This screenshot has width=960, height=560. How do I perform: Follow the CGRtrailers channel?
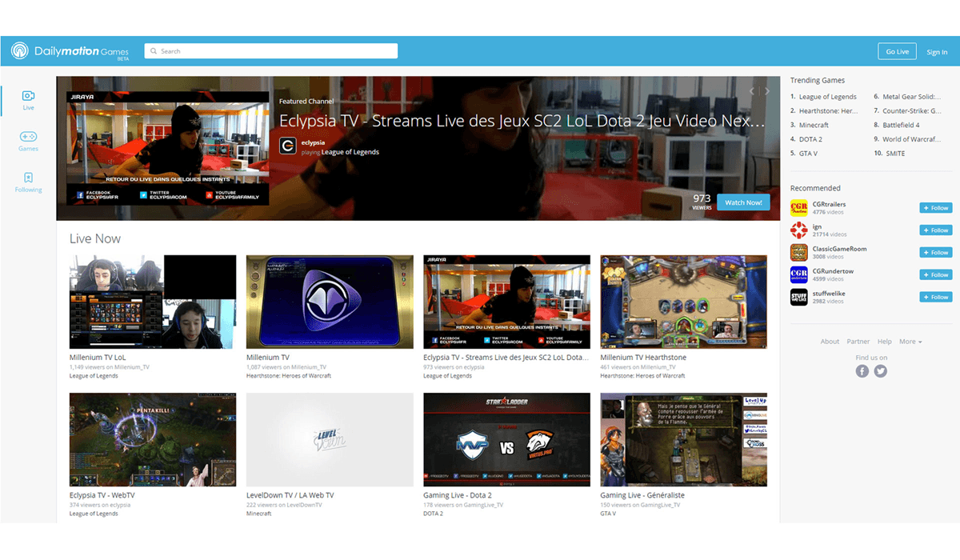[935, 208]
